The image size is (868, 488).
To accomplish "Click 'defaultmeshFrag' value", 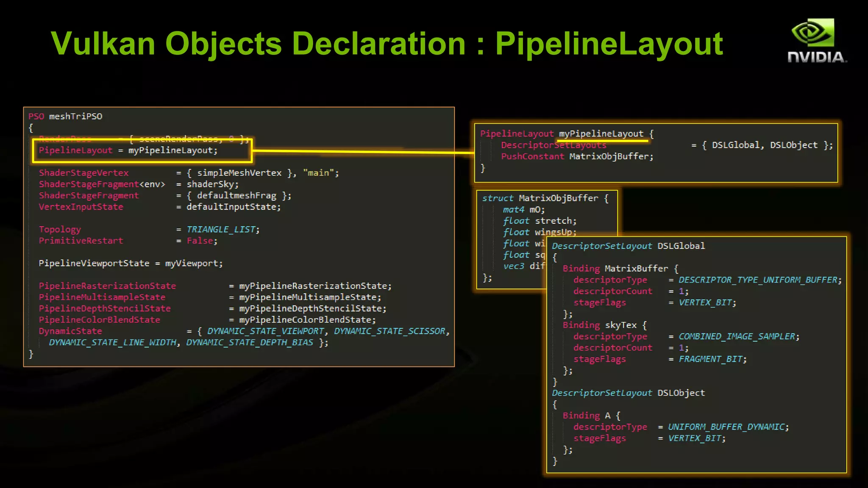I will tap(236, 196).
